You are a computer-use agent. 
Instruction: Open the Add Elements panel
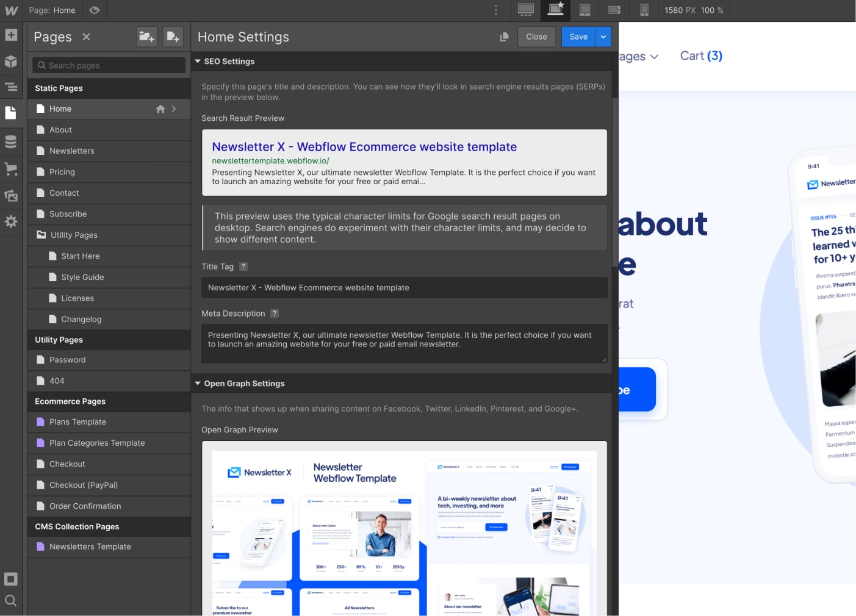[11, 35]
